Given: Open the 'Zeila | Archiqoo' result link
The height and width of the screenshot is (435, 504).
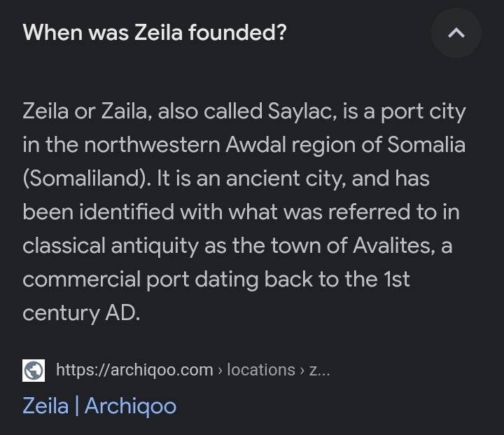Looking at the screenshot, I should (99, 406).
